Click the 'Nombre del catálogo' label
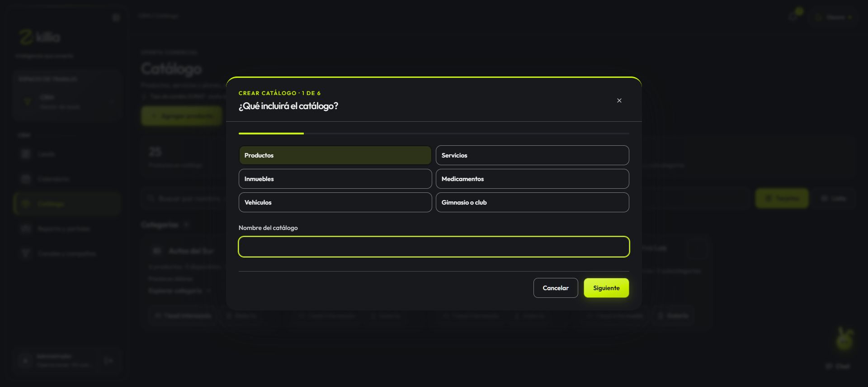The height and width of the screenshot is (387, 868). (268, 228)
